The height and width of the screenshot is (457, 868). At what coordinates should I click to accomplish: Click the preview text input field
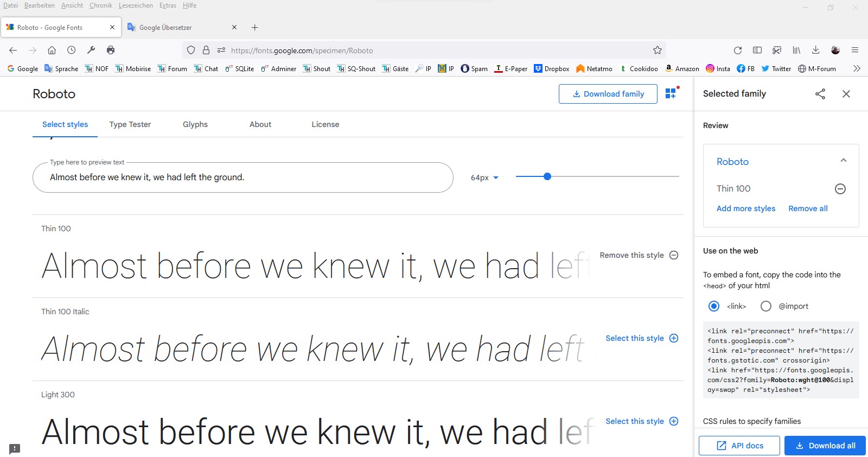242,177
